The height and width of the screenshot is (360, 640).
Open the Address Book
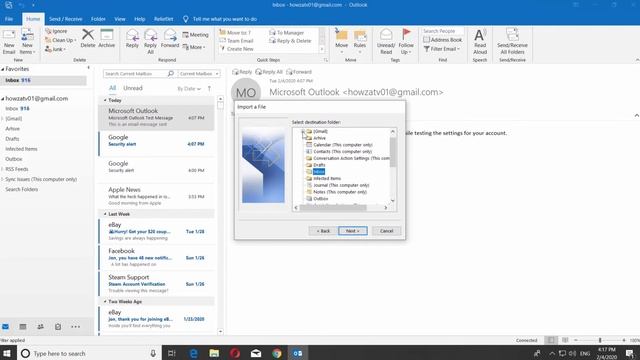[442, 40]
